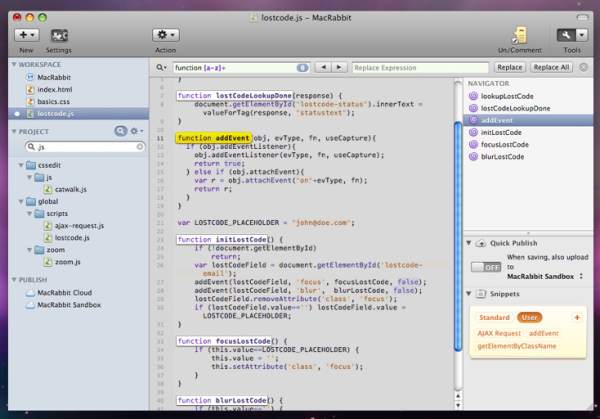
Task: Open the Tools dropdown arrow
Action: (x=582, y=35)
